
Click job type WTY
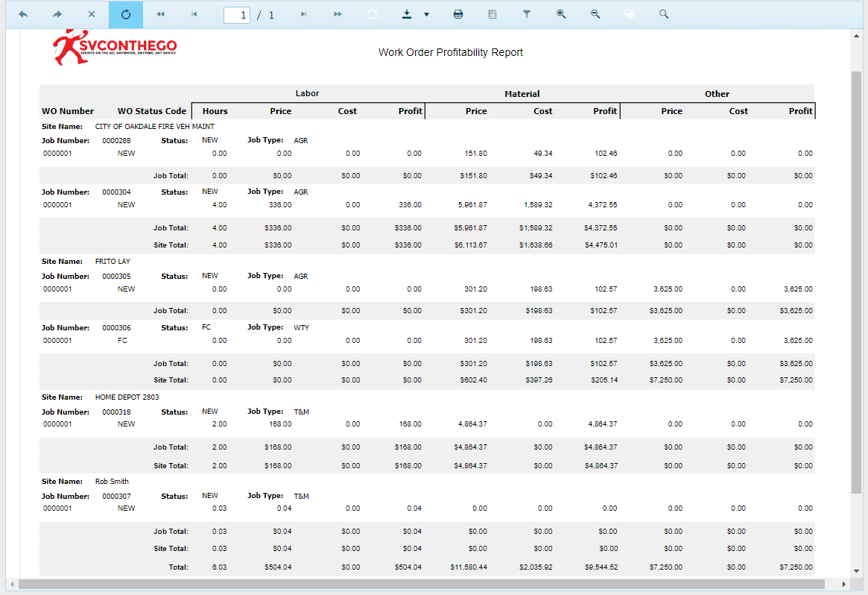(x=301, y=327)
